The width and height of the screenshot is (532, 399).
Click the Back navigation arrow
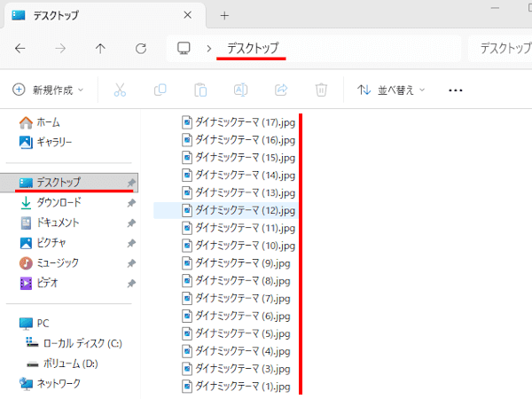pos(20,49)
